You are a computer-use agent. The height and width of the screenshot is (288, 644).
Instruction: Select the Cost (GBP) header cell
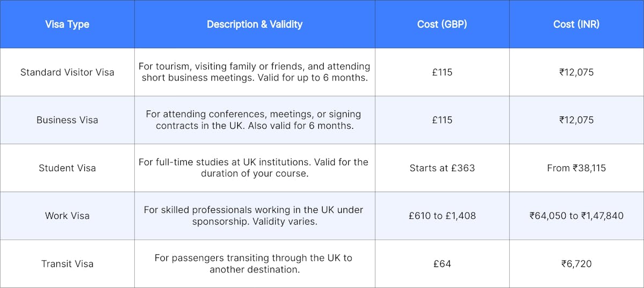coord(442,24)
